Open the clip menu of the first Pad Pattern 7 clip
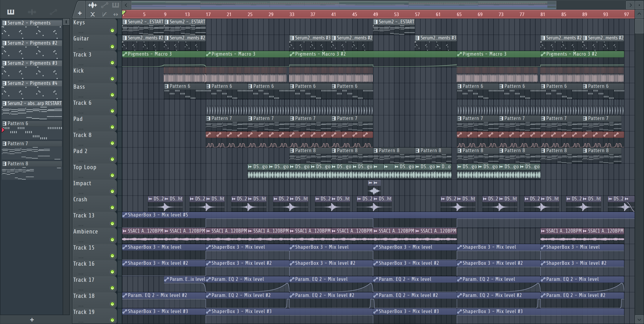The image size is (644, 324). [x=208, y=118]
